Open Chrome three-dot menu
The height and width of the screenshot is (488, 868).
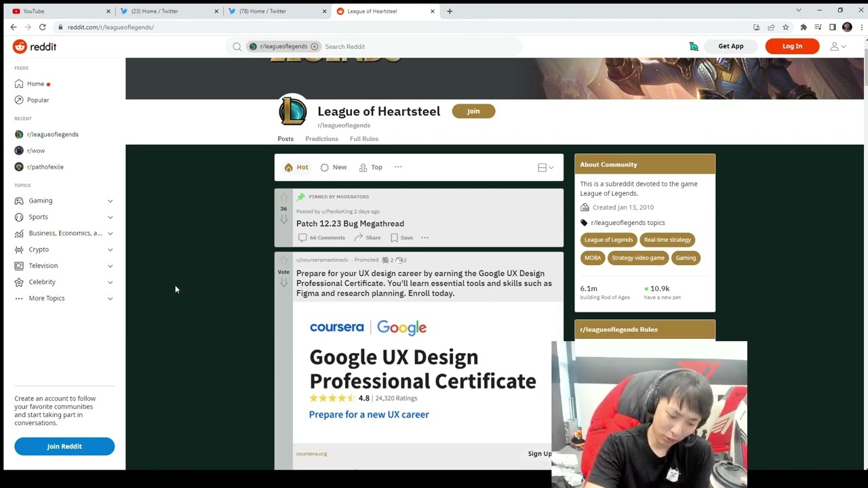coord(863,27)
